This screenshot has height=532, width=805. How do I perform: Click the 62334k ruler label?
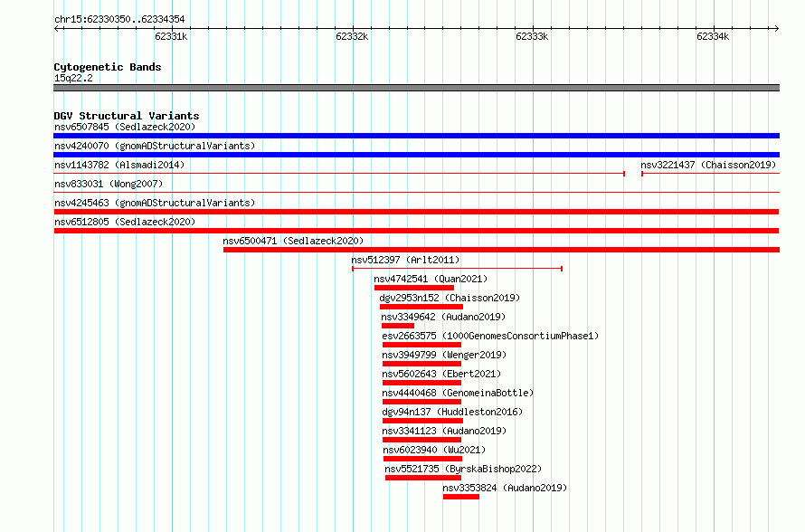coord(713,36)
